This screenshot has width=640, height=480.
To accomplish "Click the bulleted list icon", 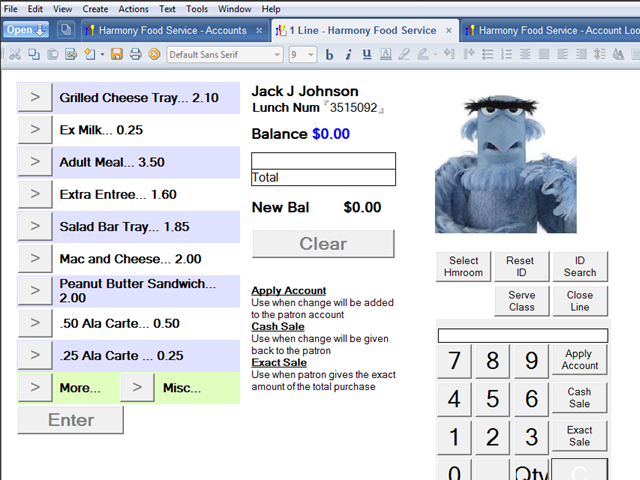I will point(487,54).
